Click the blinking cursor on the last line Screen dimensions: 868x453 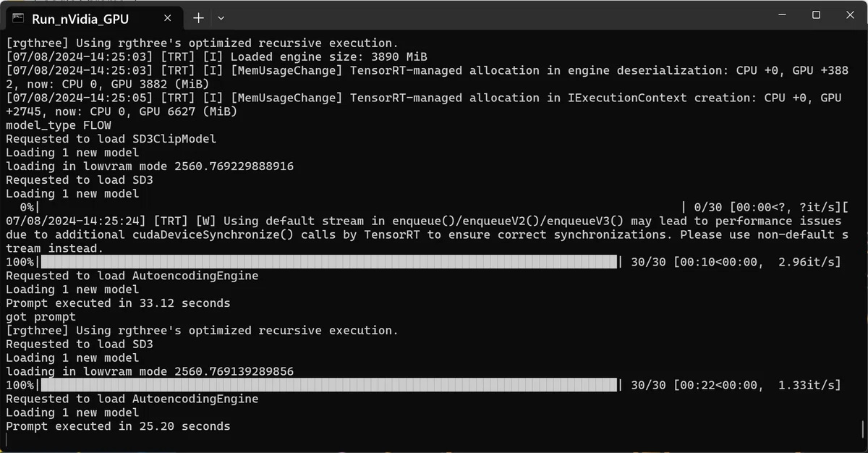[7, 439]
